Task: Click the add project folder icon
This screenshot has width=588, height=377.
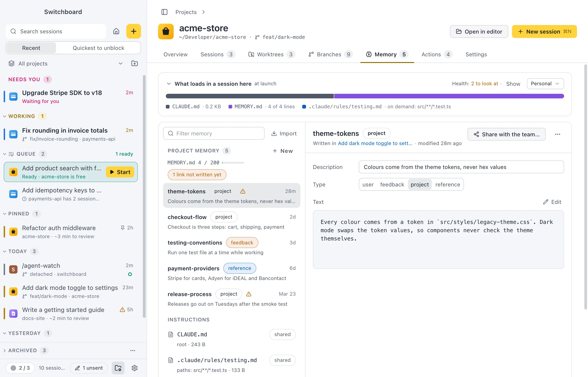Action: point(135,64)
